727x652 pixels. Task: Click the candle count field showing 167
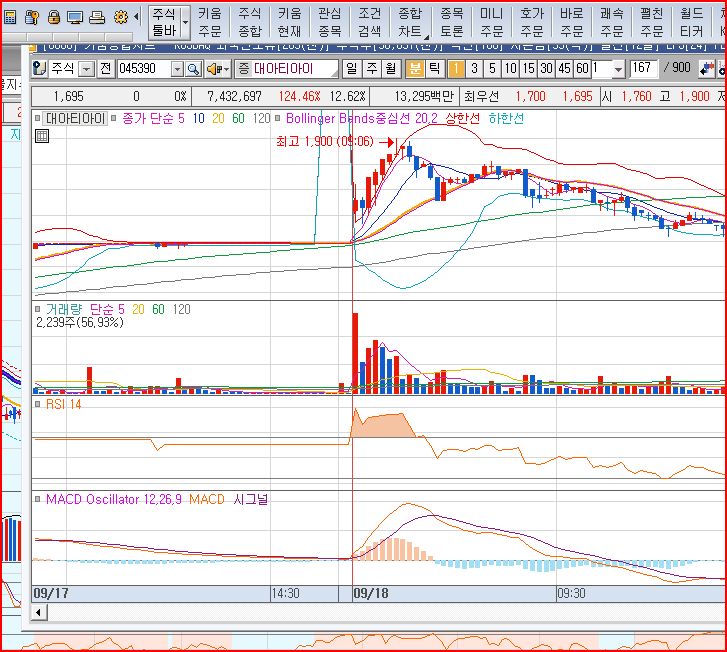642,69
